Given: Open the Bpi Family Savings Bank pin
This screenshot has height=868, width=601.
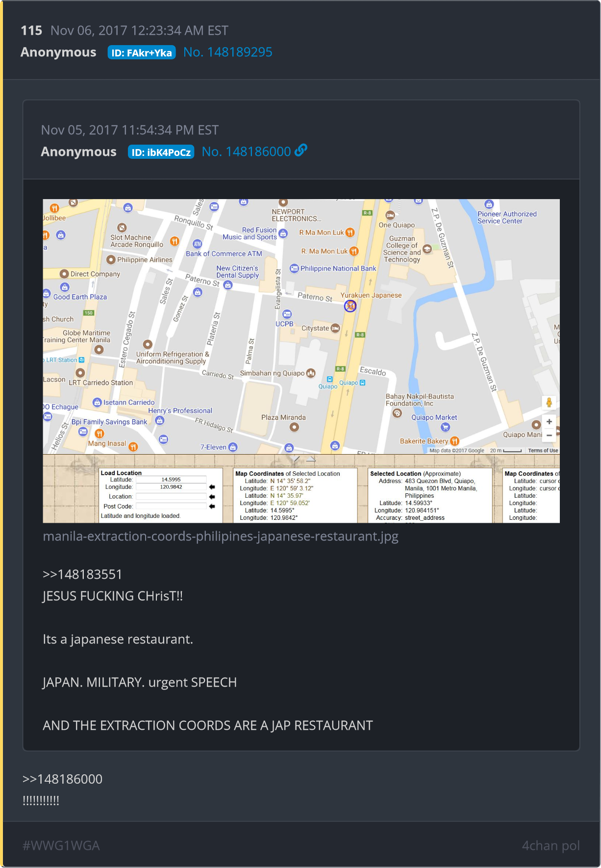Looking at the screenshot, I should tap(83, 432).
